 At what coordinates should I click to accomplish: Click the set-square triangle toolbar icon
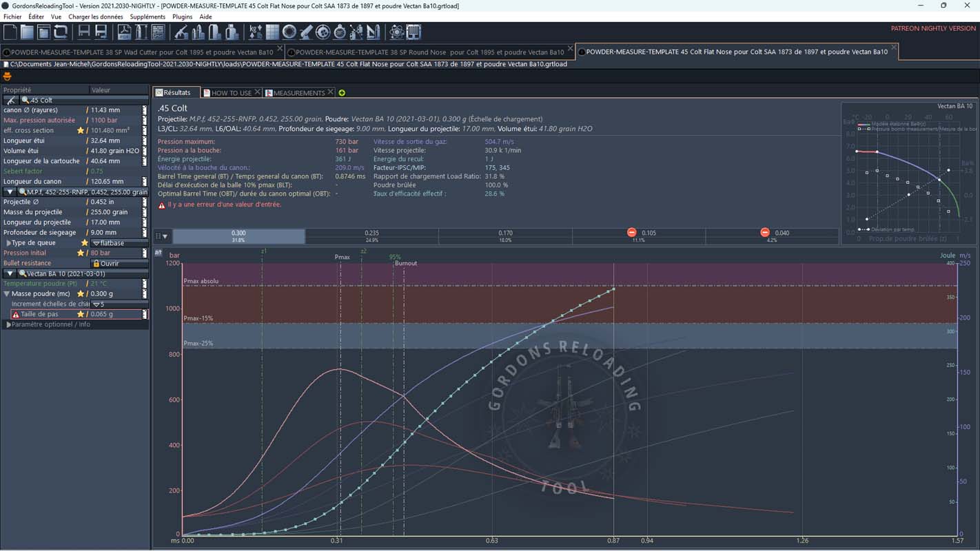[373, 32]
